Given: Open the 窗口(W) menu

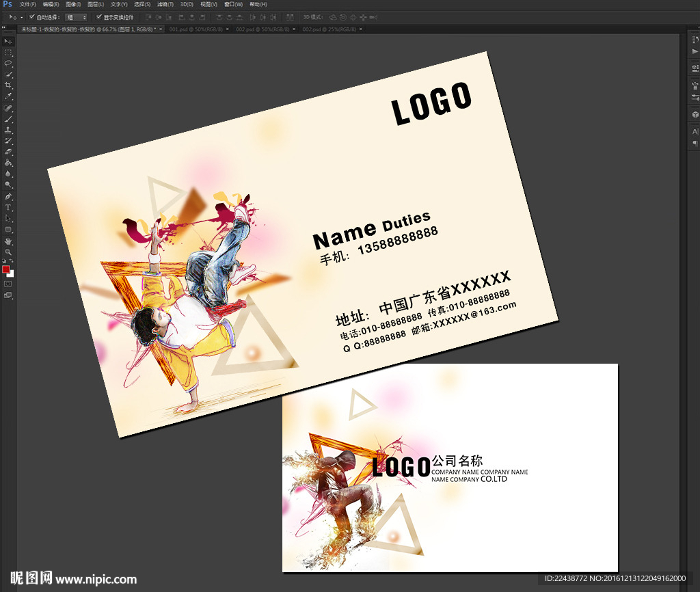Looking at the screenshot, I should coord(234,5).
